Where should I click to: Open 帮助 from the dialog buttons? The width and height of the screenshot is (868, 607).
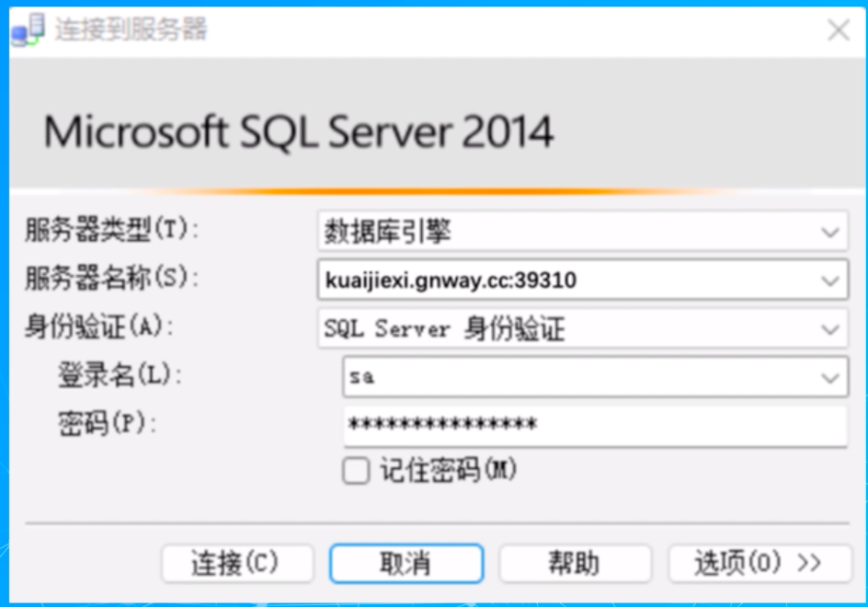pos(575,563)
